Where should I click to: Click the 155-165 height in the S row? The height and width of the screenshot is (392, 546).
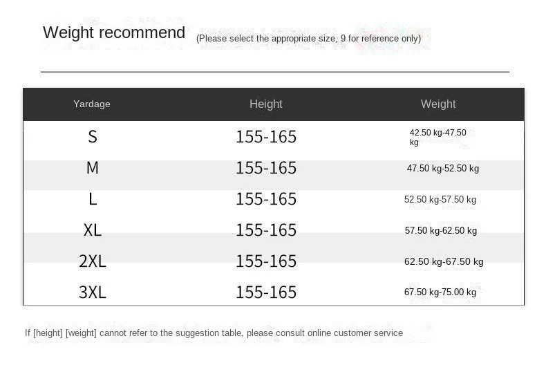[266, 137]
